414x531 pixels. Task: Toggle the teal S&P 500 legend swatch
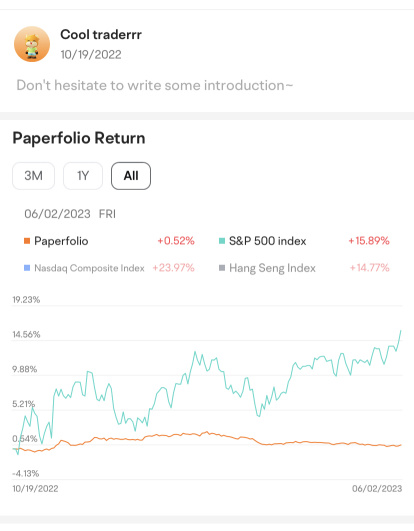point(222,241)
